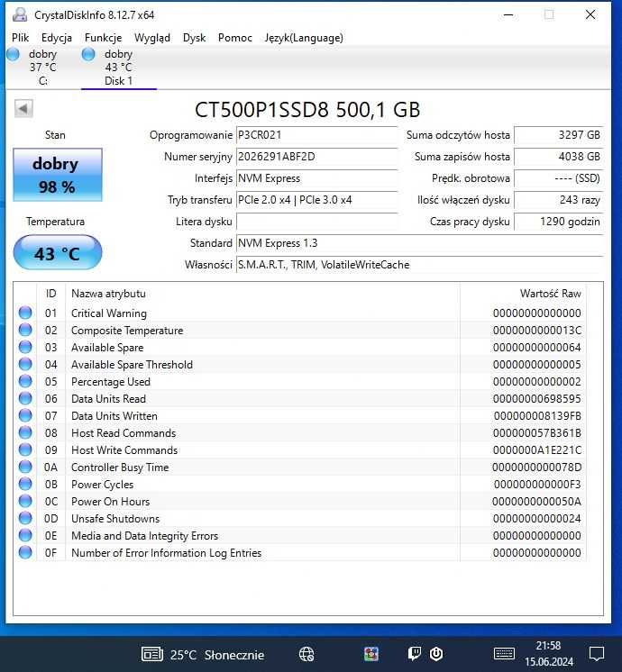
Task: Open the Edycja menu
Action: click(x=57, y=38)
